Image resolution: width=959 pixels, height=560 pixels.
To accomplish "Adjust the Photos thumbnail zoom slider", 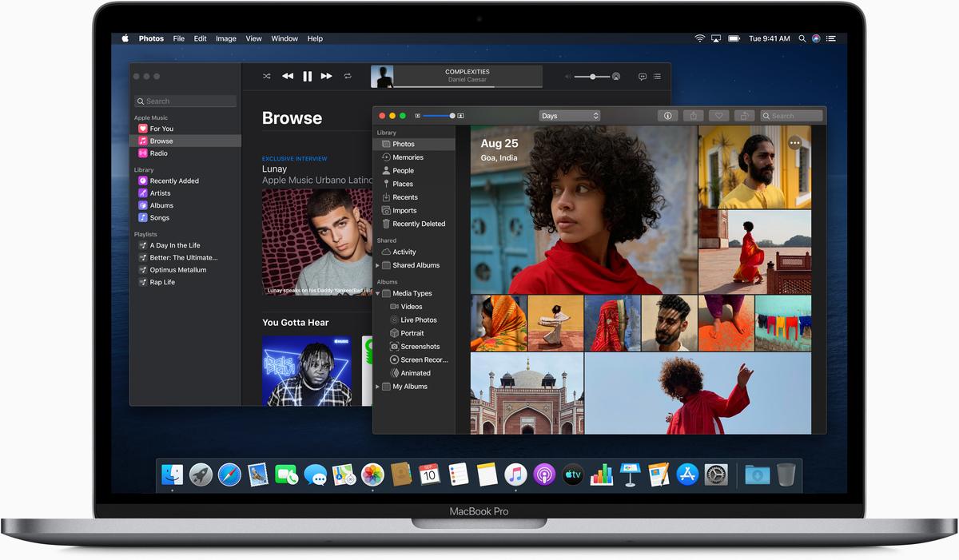I will pos(438,116).
